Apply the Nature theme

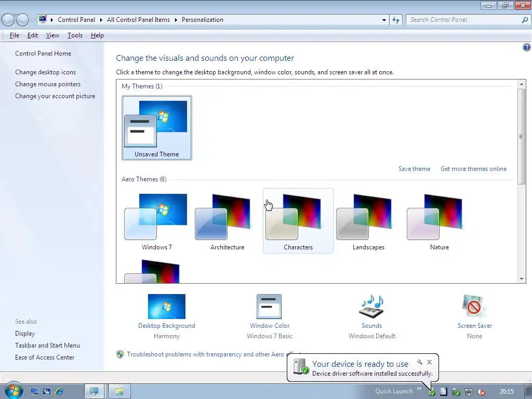pyautogui.click(x=440, y=221)
